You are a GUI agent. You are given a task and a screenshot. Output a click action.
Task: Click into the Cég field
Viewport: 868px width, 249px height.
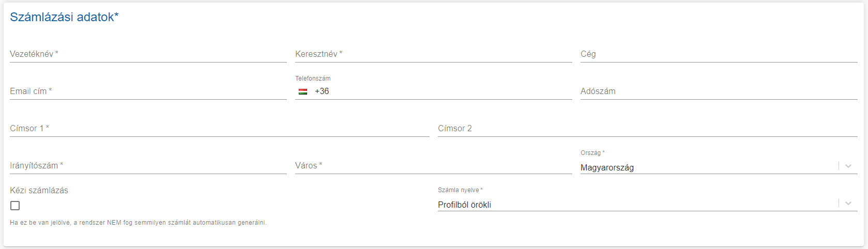719,54
